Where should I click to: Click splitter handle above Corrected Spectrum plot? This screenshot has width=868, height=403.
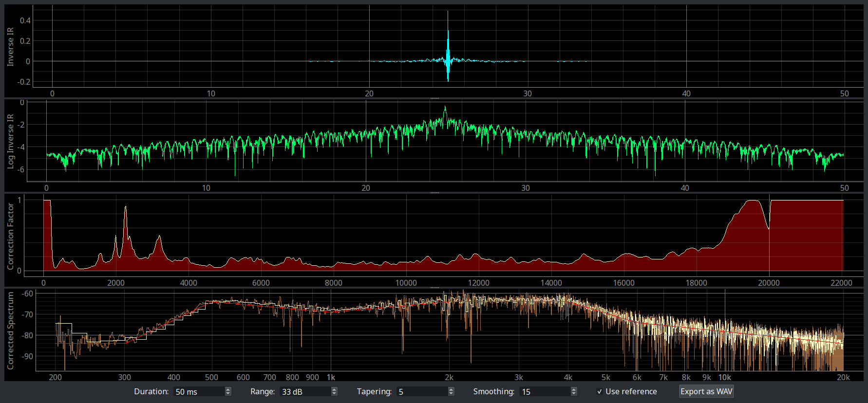point(434,288)
